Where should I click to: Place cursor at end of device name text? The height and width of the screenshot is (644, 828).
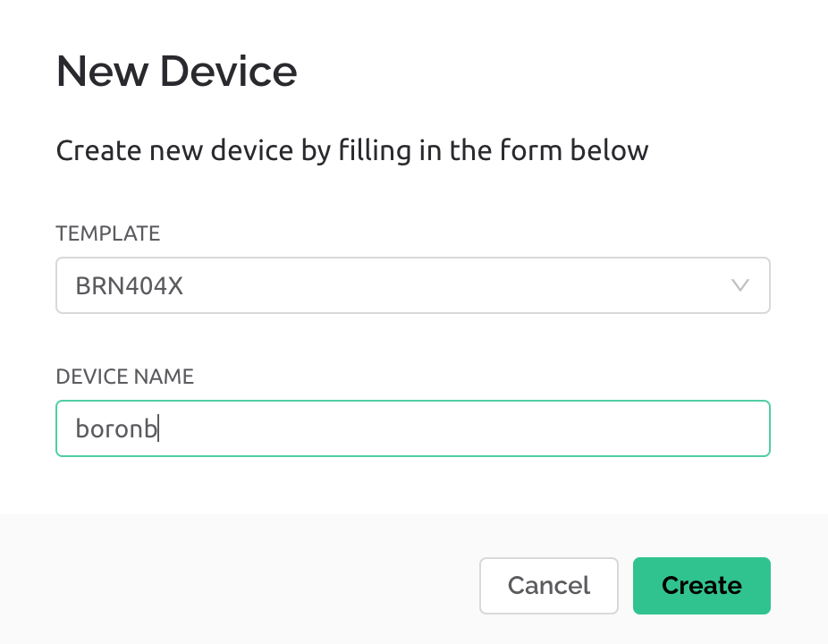(x=158, y=428)
